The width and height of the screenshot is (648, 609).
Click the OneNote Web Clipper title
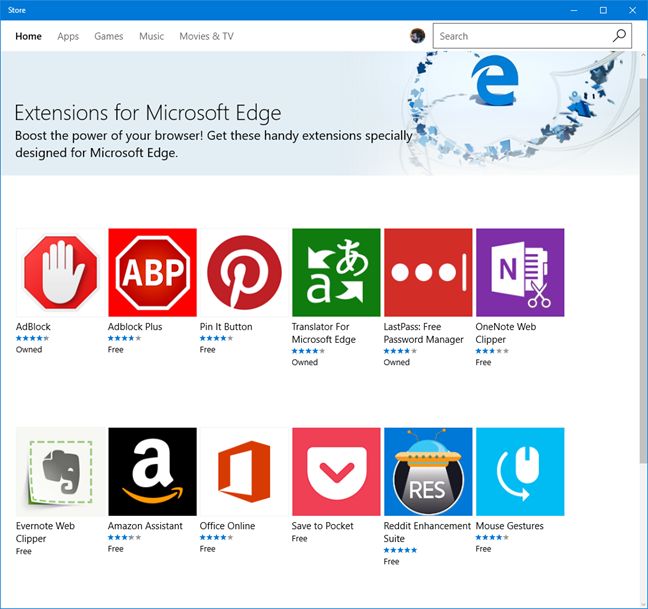(505, 333)
